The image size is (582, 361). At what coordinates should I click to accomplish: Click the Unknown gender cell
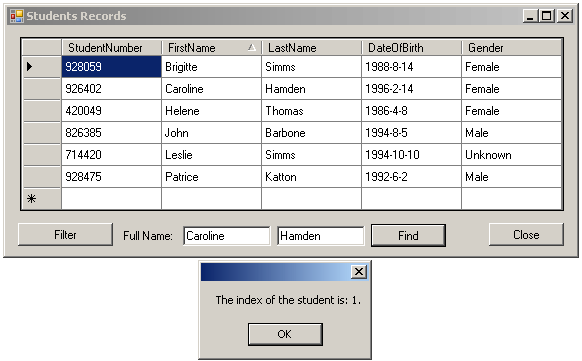511,155
